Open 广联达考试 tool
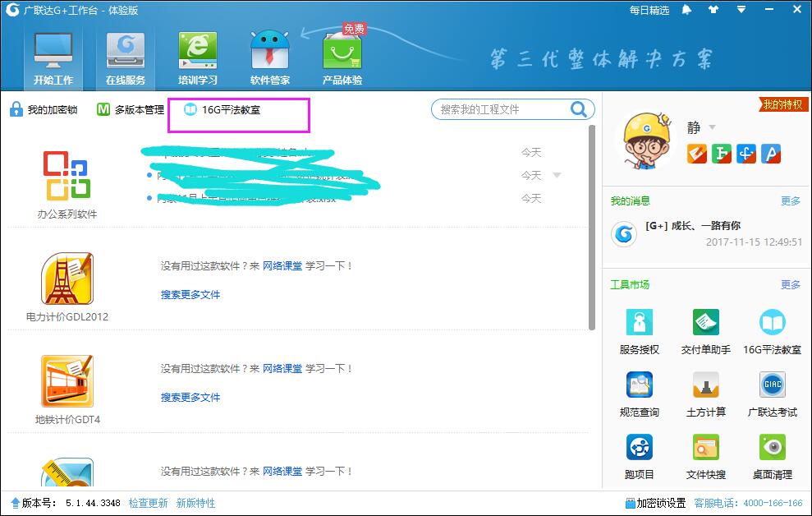 772,394
